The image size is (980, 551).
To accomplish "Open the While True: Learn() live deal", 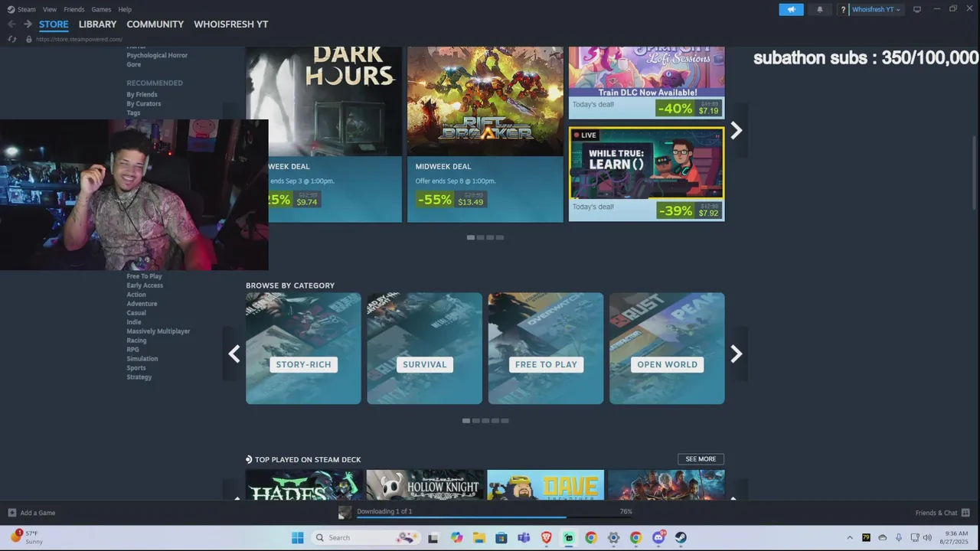I will click(646, 174).
